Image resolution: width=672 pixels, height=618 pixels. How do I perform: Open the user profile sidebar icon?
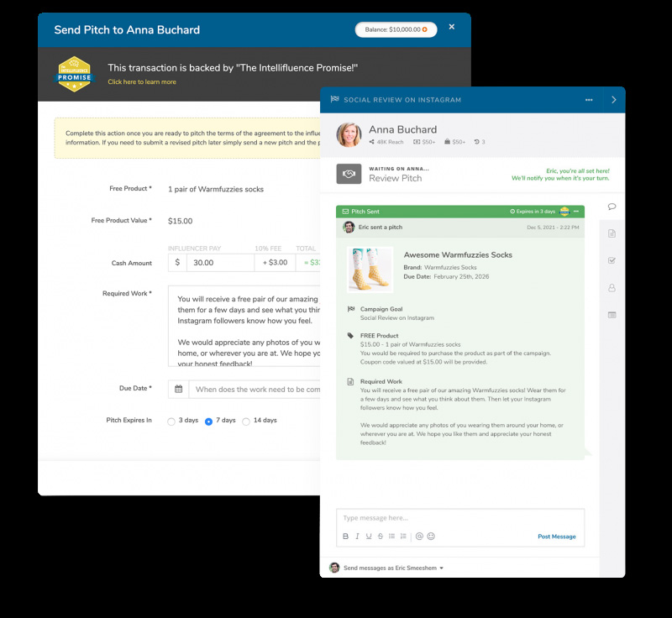[x=612, y=288]
